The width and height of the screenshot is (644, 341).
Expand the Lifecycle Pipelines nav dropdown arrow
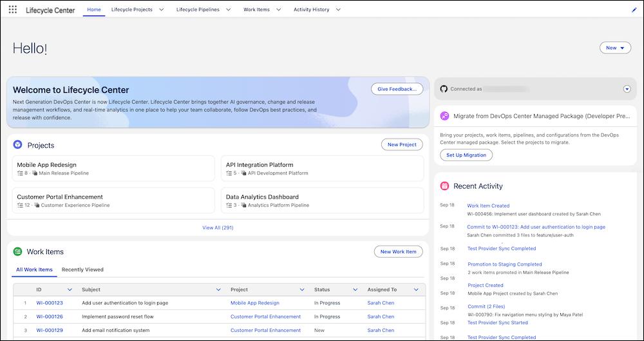pos(229,10)
